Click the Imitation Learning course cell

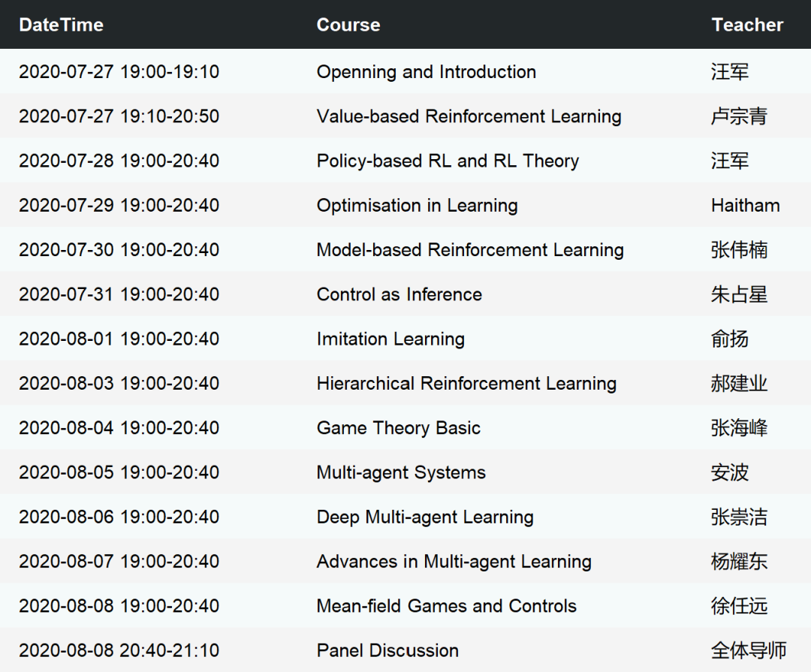coord(390,339)
